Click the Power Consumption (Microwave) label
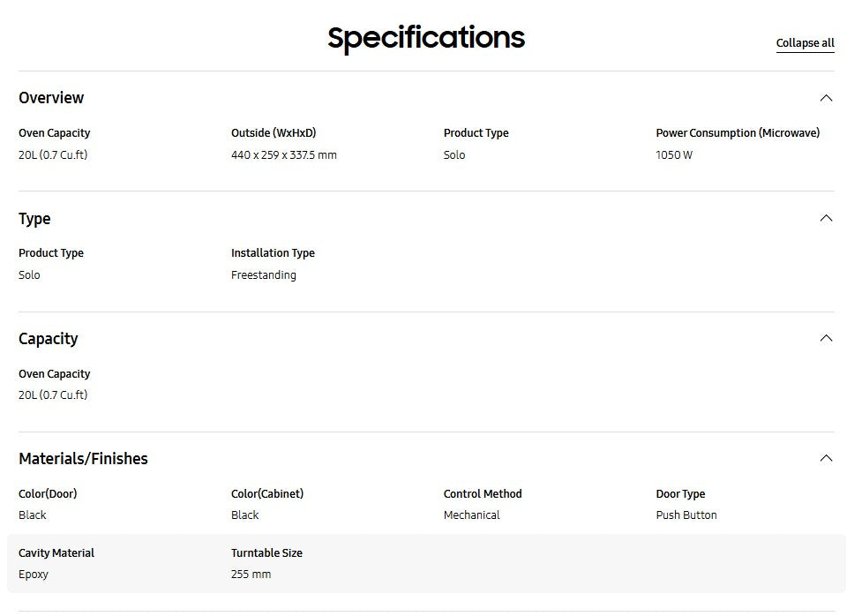Screen dimensions: 862x616 pos(738,133)
